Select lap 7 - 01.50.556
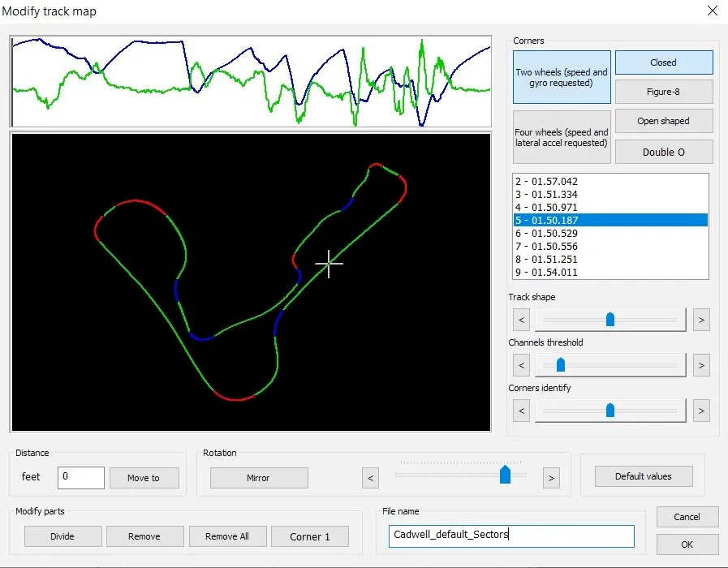The height and width of the screenshot is (568, 728). [x=610, y=247]
